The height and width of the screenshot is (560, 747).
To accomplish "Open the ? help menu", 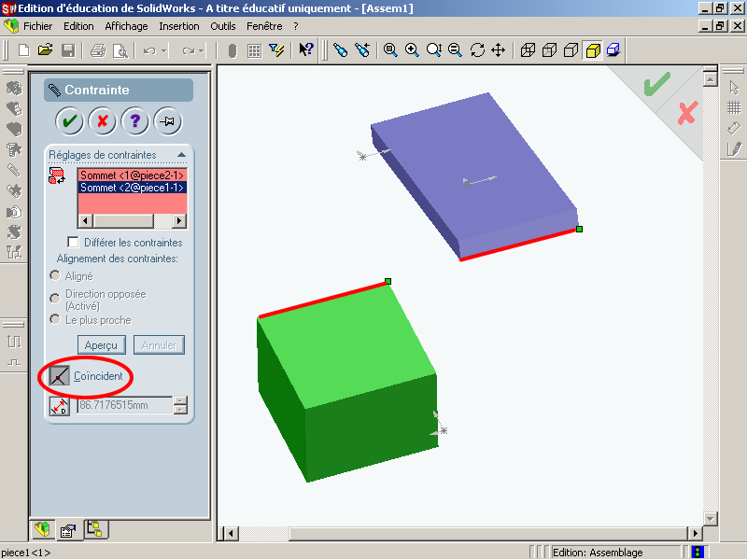I will click(296, 26).
